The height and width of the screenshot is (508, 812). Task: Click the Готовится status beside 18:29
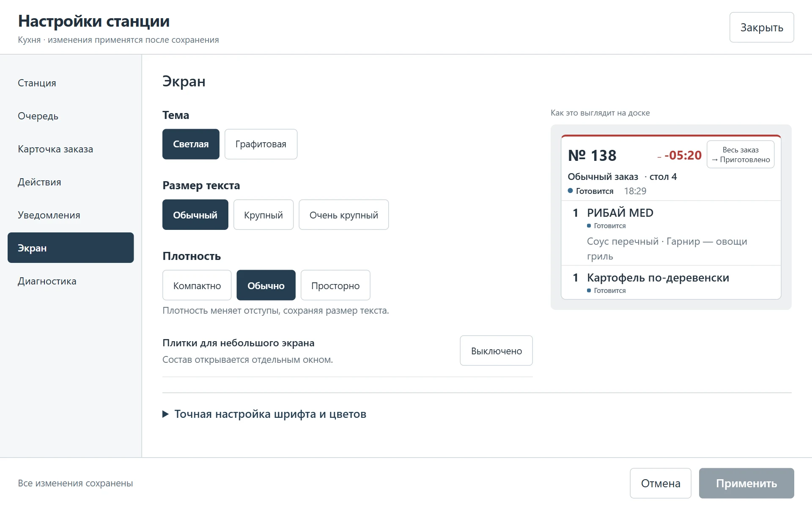590,191
